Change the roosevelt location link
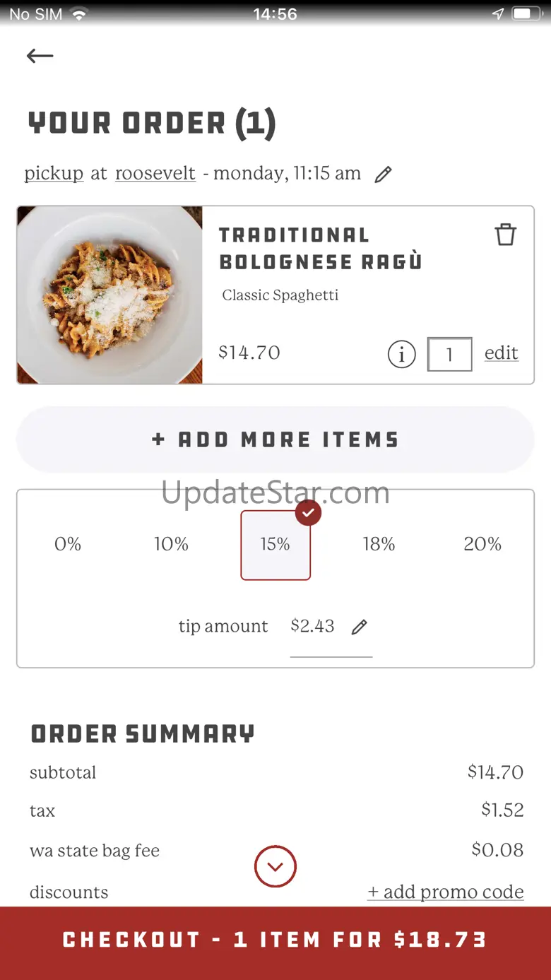 click(155, 174)
